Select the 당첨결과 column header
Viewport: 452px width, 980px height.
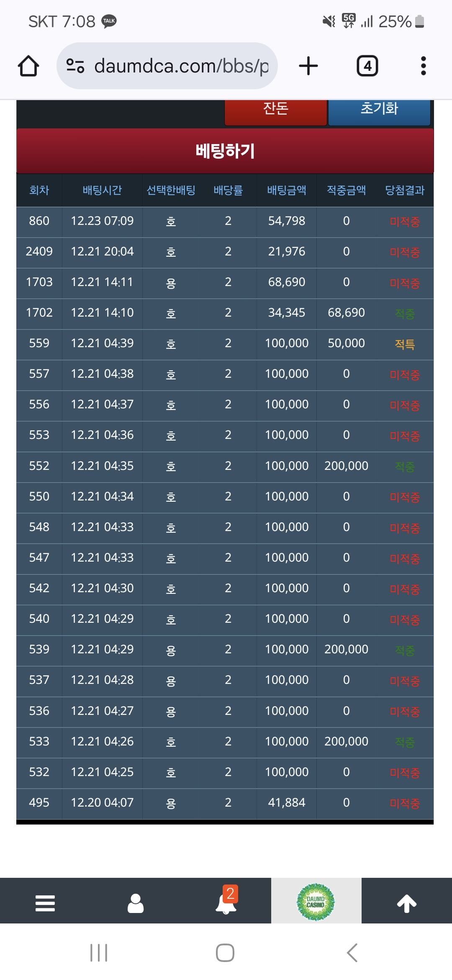coord(405,190)
